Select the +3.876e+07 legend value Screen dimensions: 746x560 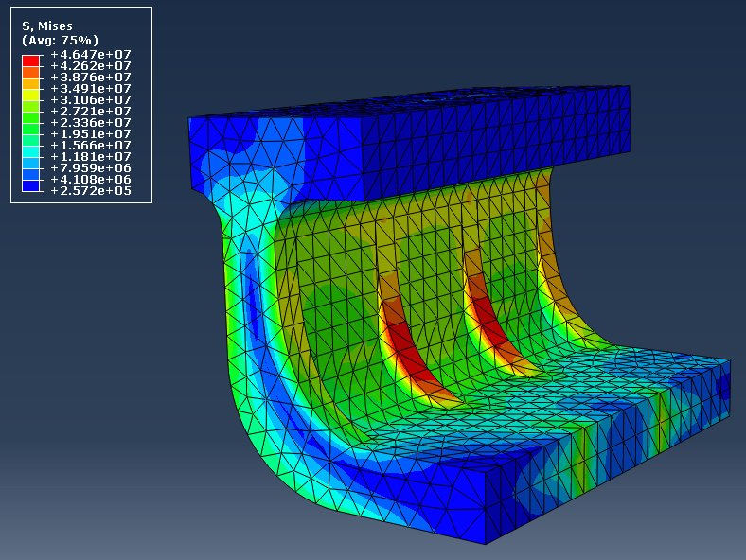tap(90, 77)
